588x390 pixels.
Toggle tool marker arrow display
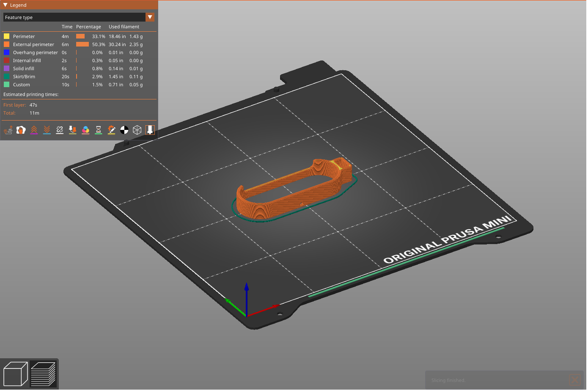[x=150, y=130]
